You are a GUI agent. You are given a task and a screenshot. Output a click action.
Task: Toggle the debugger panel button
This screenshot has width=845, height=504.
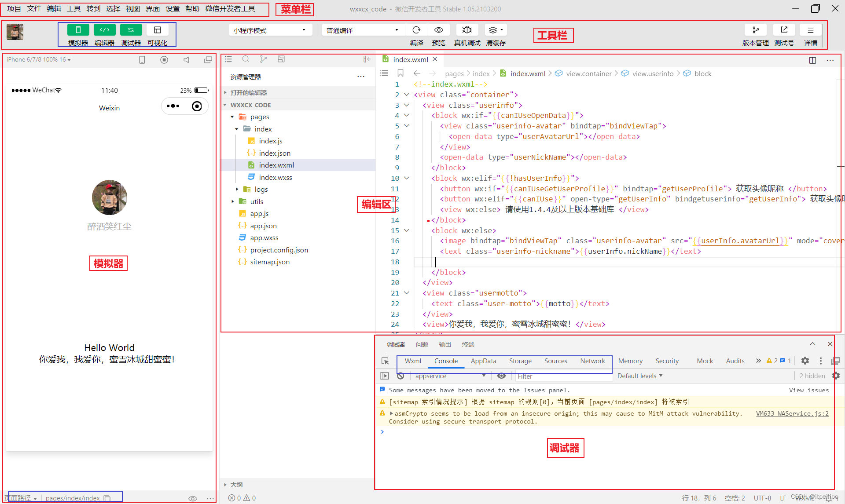pyautogui.click(x=131, y=30)
